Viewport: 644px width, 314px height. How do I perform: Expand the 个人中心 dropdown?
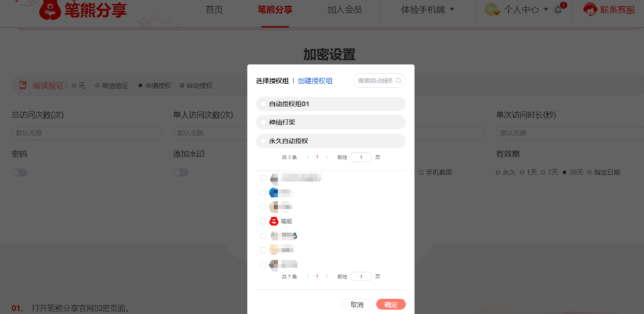pyautogui.click(x=526, y=10)
